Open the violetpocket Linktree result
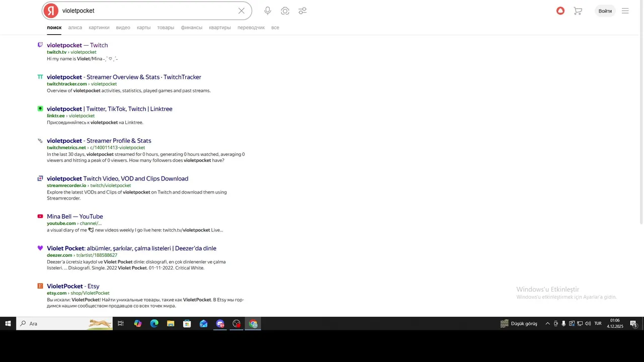Image resolution: width=644 pixels, height=362 pixels. click(x=110, y=109)
